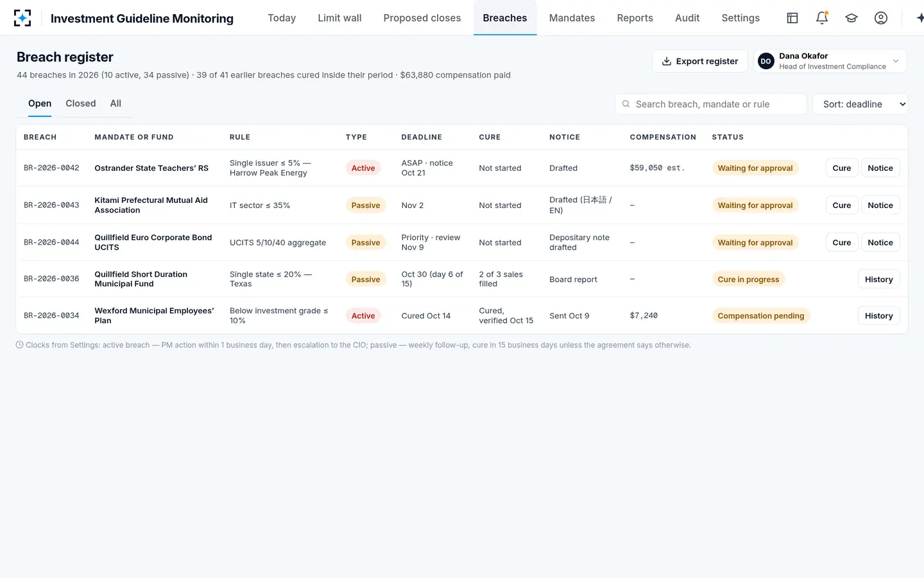Click the Dana Okafor DO avatar

[766, 61]
